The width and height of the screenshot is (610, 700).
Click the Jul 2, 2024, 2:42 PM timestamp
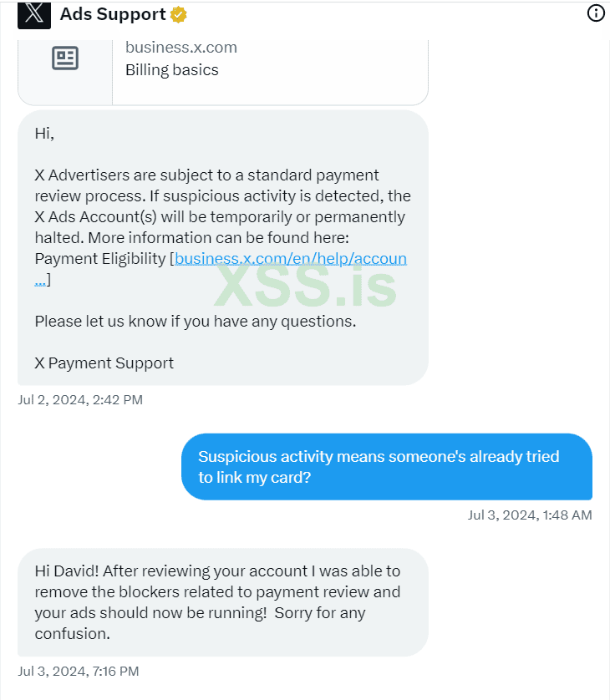point(80,399)
